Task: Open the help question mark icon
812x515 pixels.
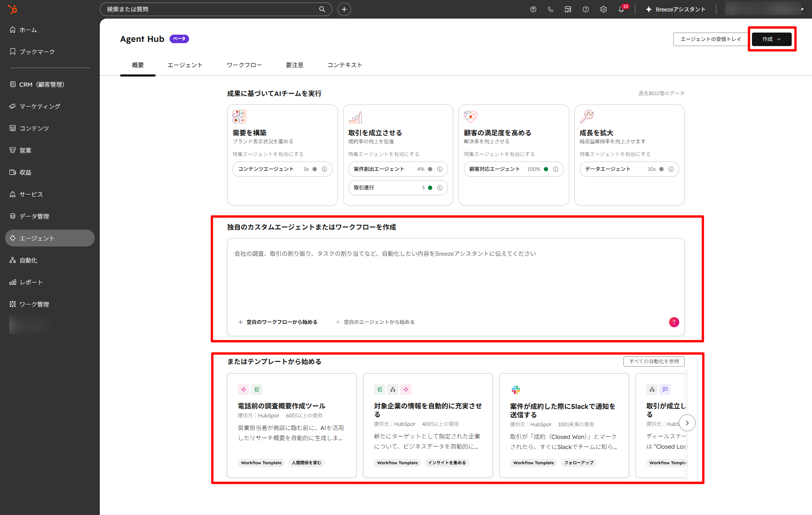Action: point(586,9)
